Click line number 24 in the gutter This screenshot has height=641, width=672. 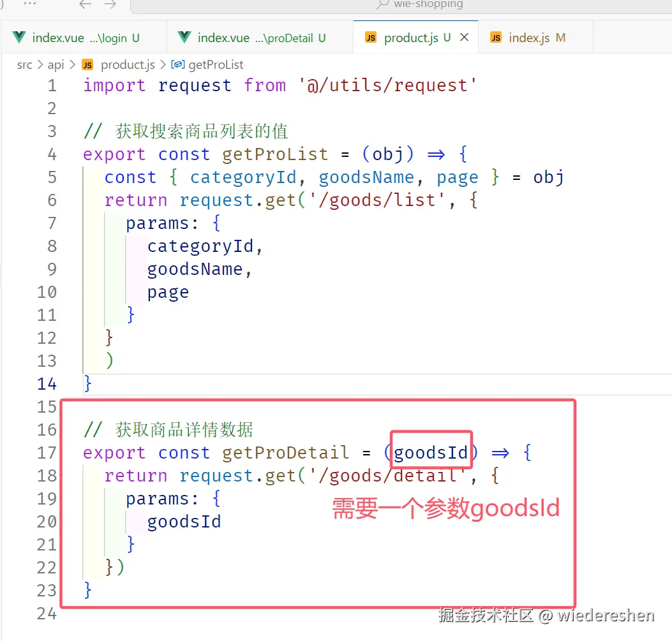click(x=47, y=614)
